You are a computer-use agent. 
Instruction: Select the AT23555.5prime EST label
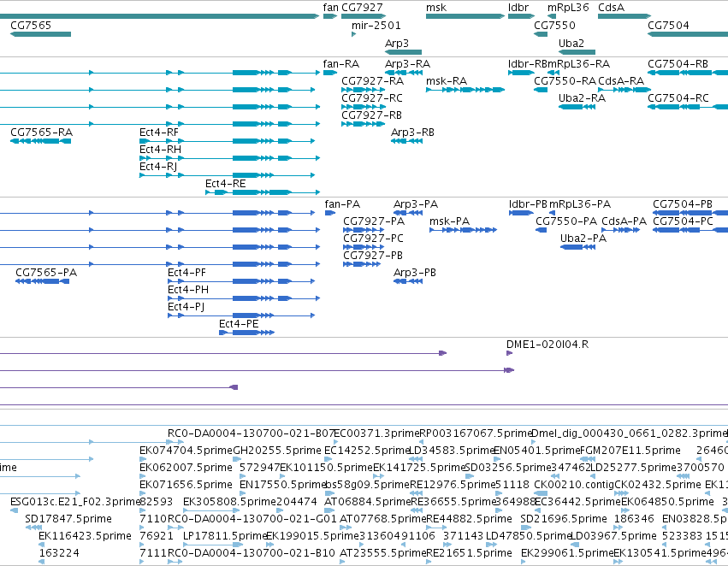pyautogui.click(x=382, y=553)
